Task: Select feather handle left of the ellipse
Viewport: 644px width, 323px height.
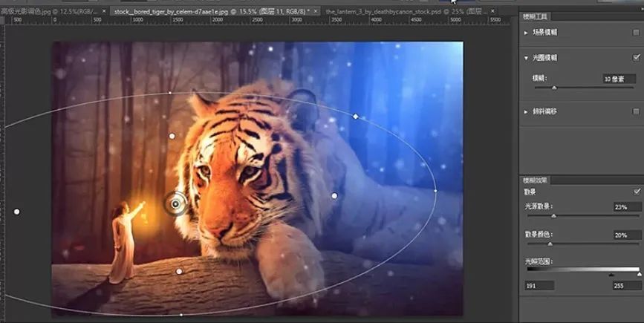Action: (x=16, y=212)
